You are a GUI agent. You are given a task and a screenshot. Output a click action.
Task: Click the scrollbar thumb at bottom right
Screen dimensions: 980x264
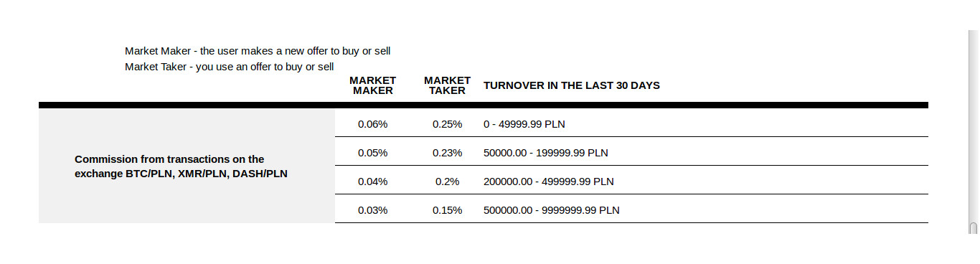click(x=974, y=227)
